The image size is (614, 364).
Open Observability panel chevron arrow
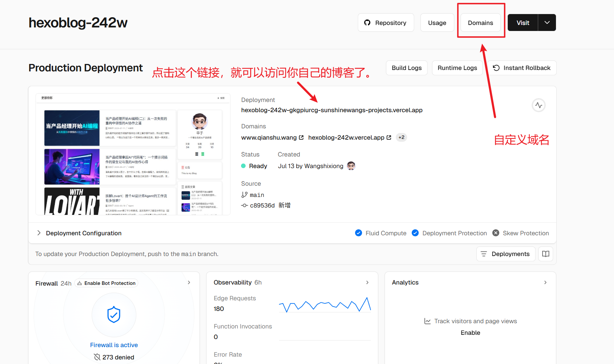pos(367,282)
